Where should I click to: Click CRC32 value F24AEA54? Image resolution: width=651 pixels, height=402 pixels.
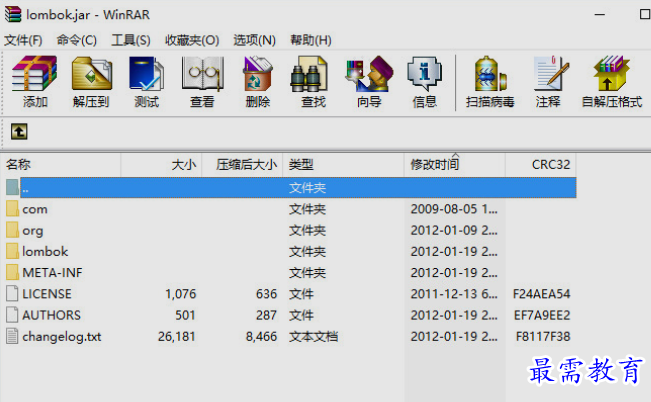click(x=541, y=294)
